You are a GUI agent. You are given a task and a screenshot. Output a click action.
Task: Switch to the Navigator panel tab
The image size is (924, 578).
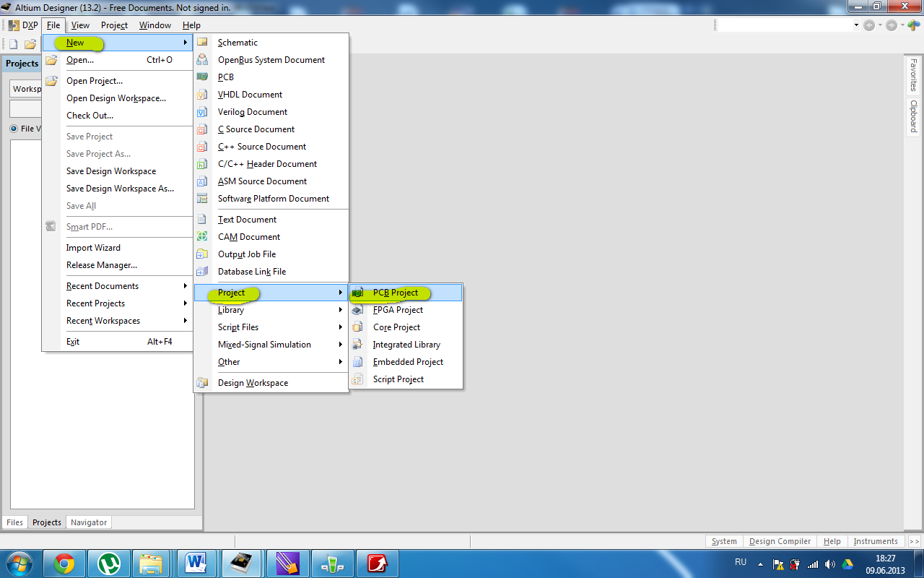pyautogui.click(x=89, y=522)
